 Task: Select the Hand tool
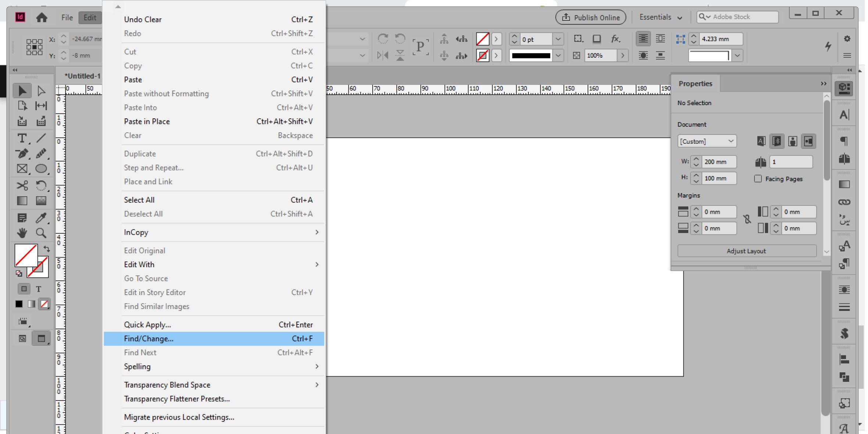(x=22, y=233)
